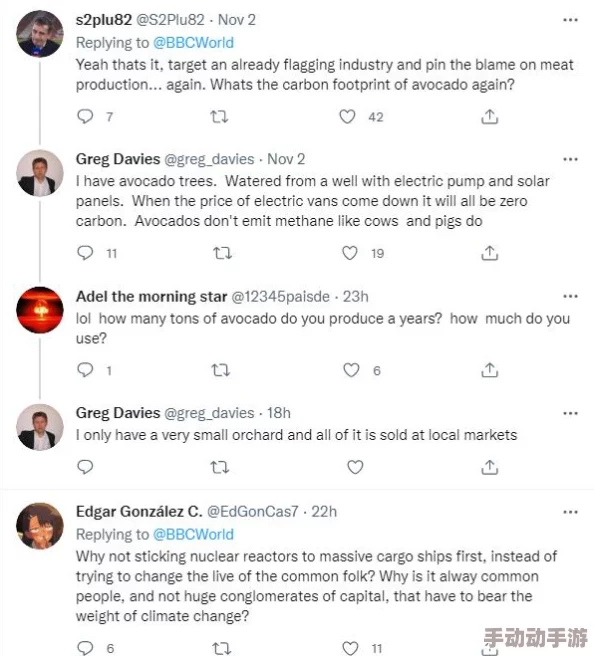The height and width of the screenshot is (656, 594).
Task: Share Adel the morning star's tweet
Action: [x=489, y=370]
